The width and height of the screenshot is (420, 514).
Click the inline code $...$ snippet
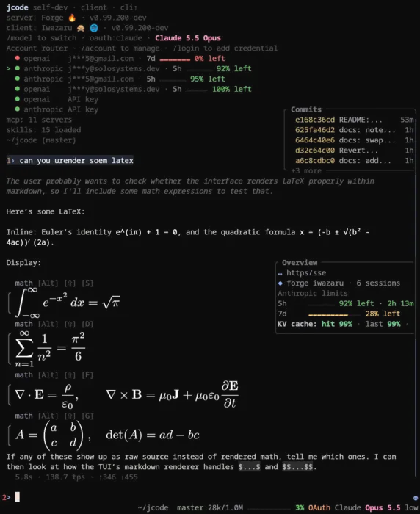[249, 467]
